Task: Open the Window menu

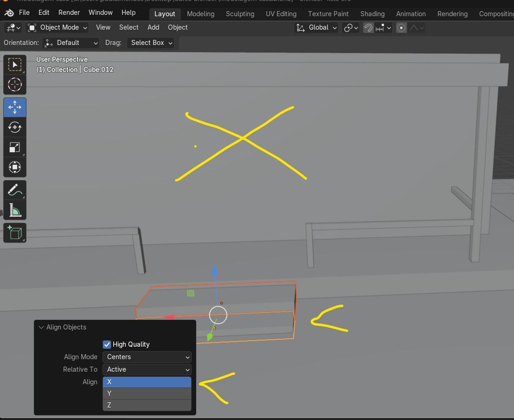Action: point(100,13)
